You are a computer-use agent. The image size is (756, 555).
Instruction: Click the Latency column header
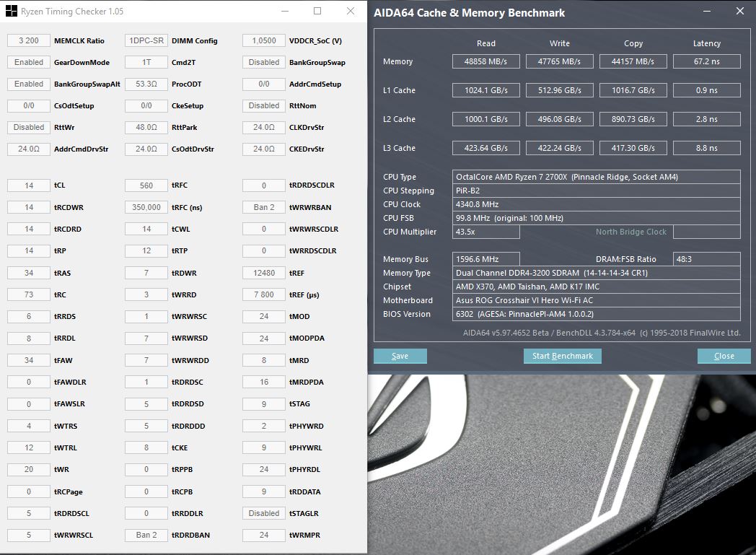[707, 43]
